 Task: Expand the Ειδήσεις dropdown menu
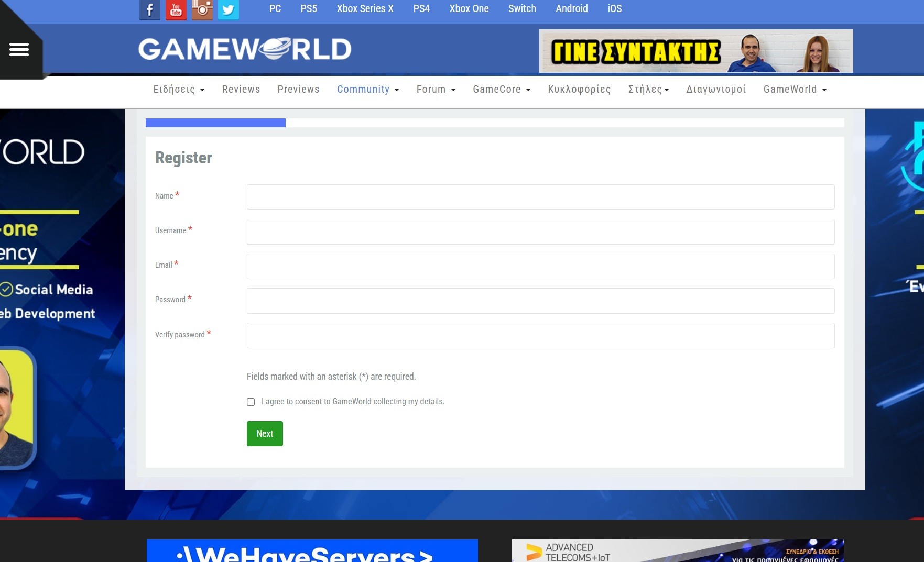[x=179, y=90]
